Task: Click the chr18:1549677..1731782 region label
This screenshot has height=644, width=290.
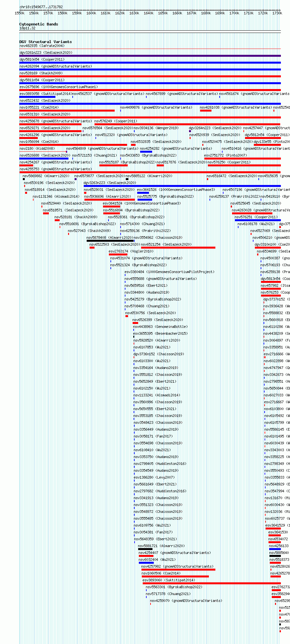Action: click(x=41, y=7)
